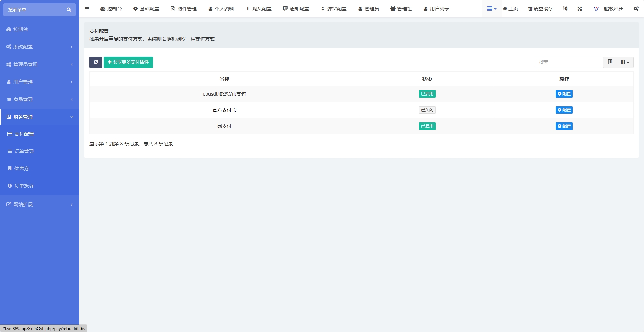Screen dimensions: 644x332
Task: Collapse the 财务管理 sidebar menu
Action: click(40, 117)
